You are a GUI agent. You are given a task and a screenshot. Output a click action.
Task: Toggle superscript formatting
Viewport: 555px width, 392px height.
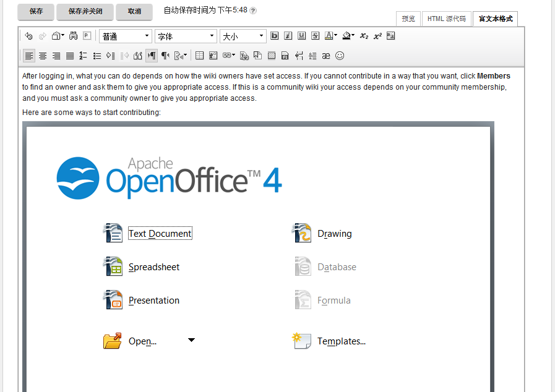tap(377, 36)
